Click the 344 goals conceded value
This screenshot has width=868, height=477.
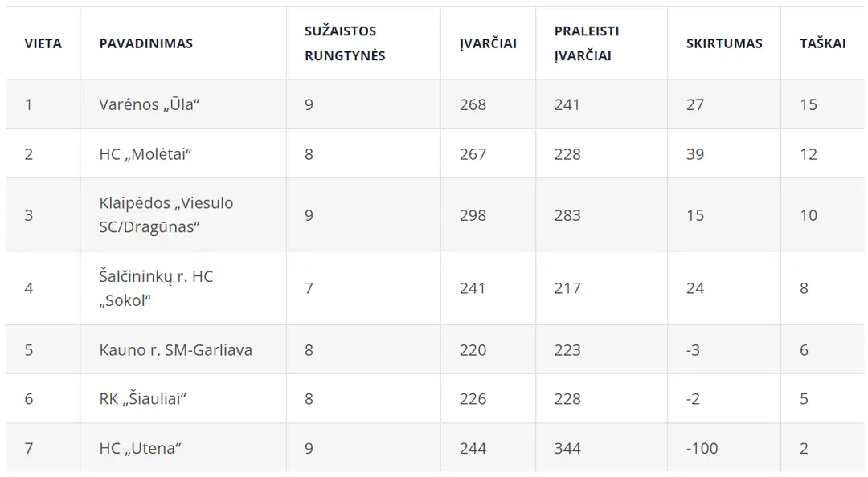567,448
